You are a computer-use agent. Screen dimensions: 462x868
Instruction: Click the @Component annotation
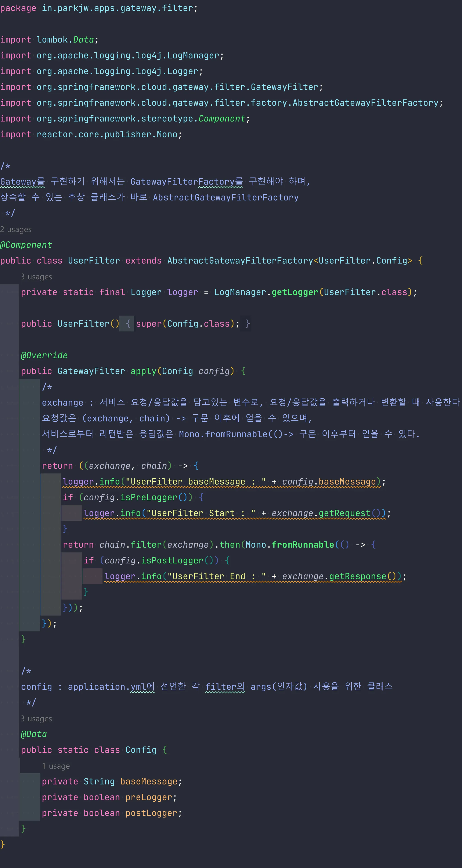point(26,245)
